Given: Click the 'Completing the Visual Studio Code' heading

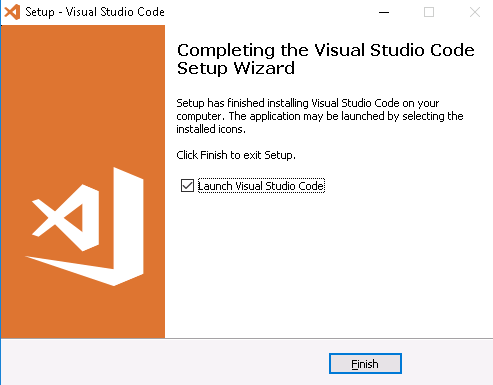Looking at the screenshot, I should pos(326,59).
